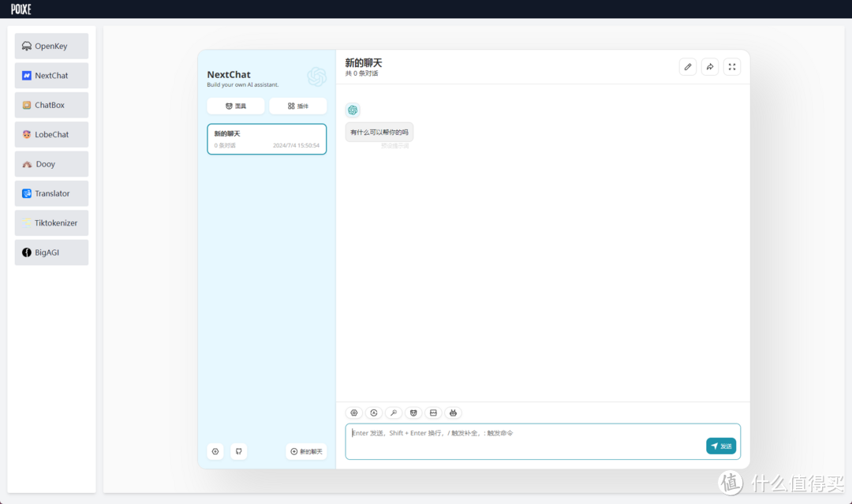Open the prompt shortcut (magnifier) icon
Viewport: 852px width, 504px height.
394,413
